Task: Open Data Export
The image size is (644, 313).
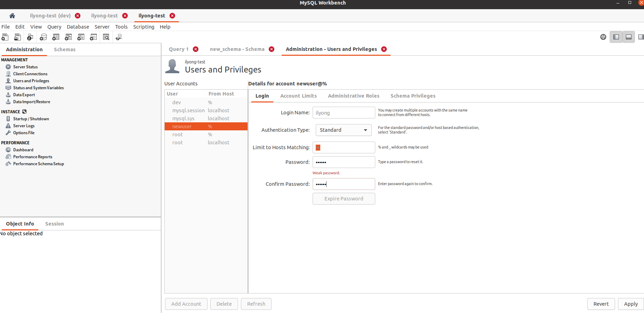Action: [x=24, y=95]
